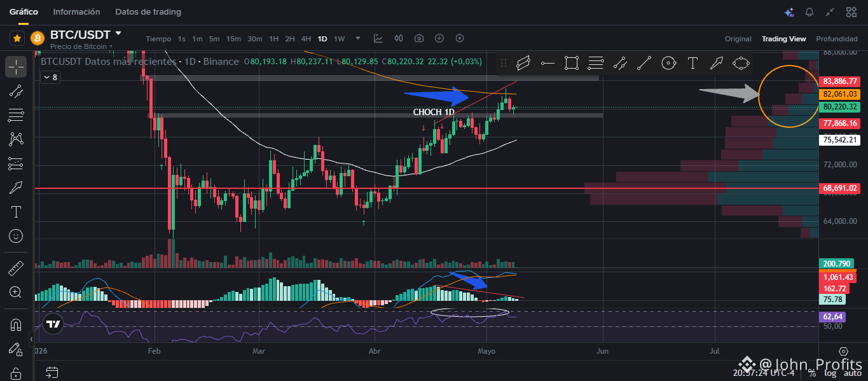Select the arrow marker tool in left sidebar
Viewport: 868px width, 381px height.
(x=17, y=188)
